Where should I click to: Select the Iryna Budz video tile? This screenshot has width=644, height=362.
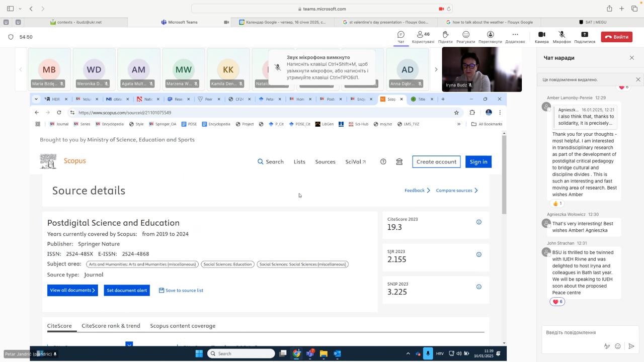481,69
